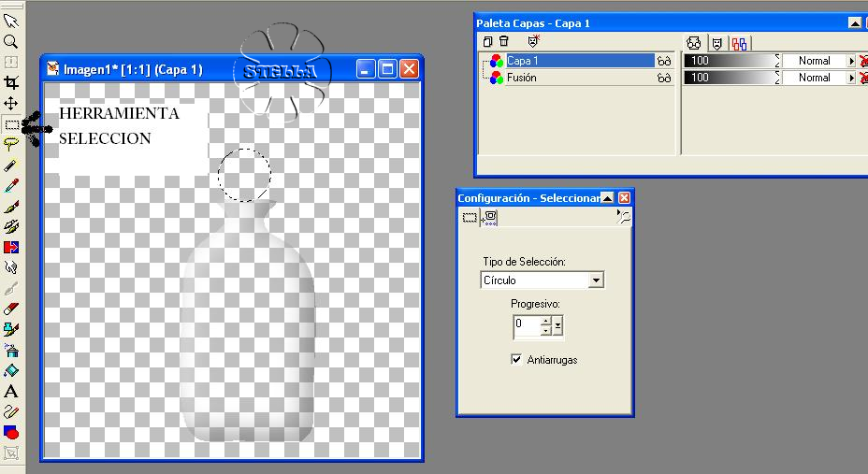Viewport: 868px width, 474px height.
Task: Select the Paint Brush tool
Action: pyautogui.click(x=11, y=207)
